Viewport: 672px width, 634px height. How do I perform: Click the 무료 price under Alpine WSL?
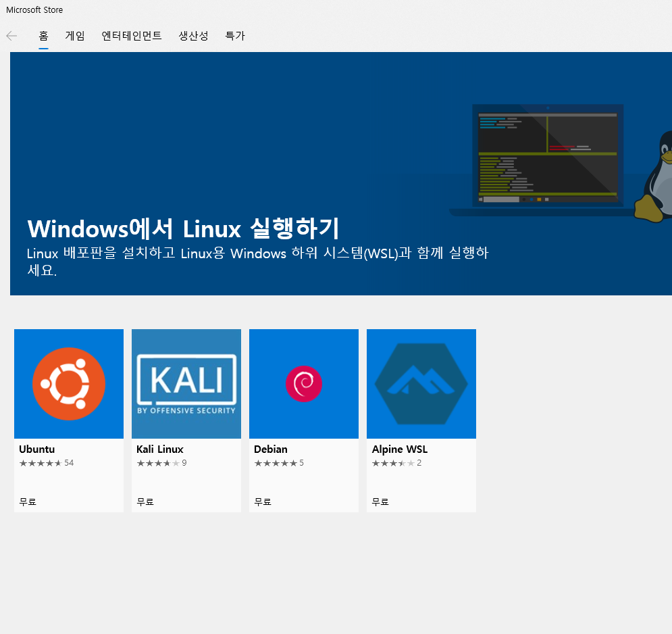380,502
